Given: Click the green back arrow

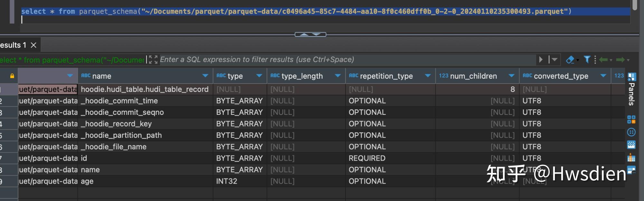Looking at the screenshot, I should [604, 60].
